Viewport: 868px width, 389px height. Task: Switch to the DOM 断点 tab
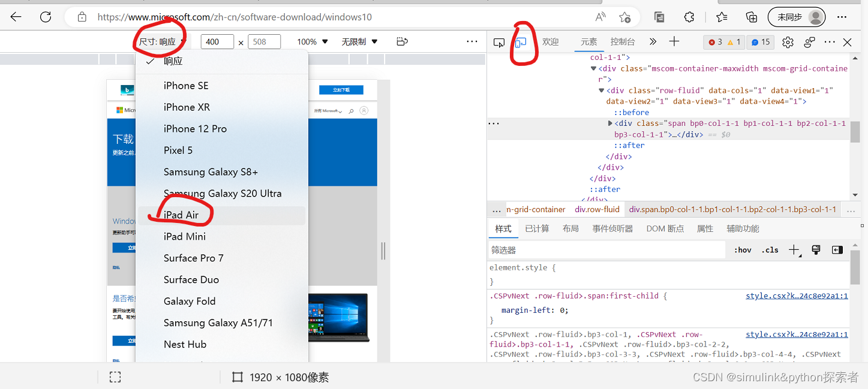[x=665, y=229]
